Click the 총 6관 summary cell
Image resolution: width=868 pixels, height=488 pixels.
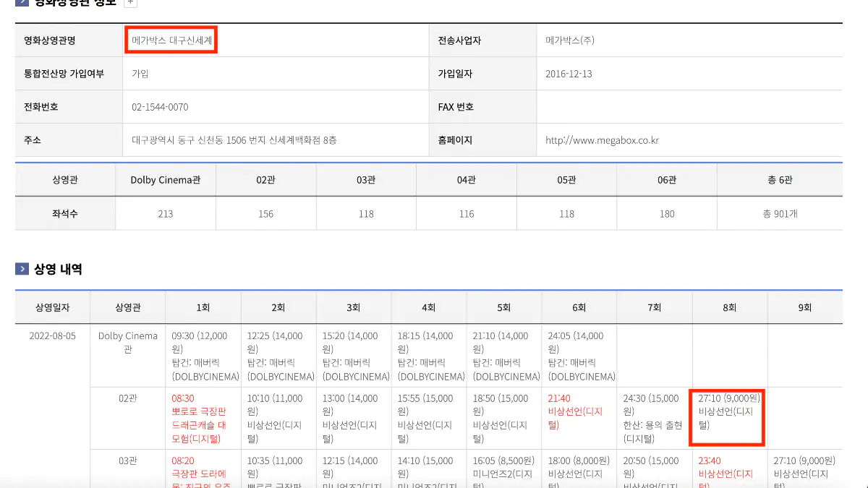click(780, 179)
